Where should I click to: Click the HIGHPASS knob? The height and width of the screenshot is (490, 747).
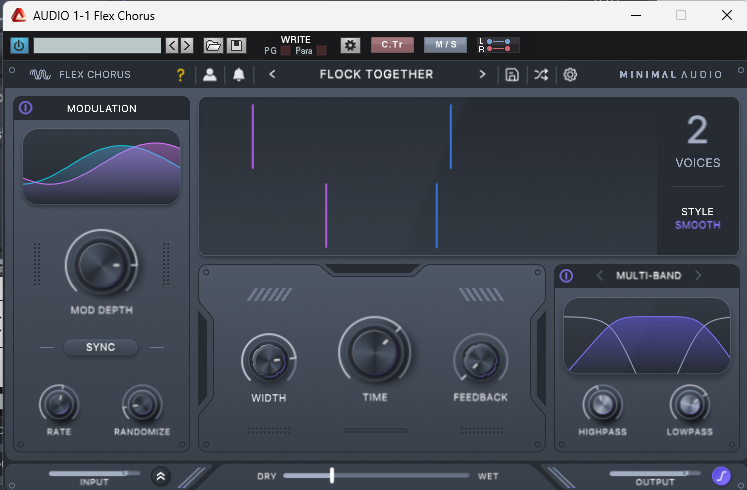[x=602, y=405]
